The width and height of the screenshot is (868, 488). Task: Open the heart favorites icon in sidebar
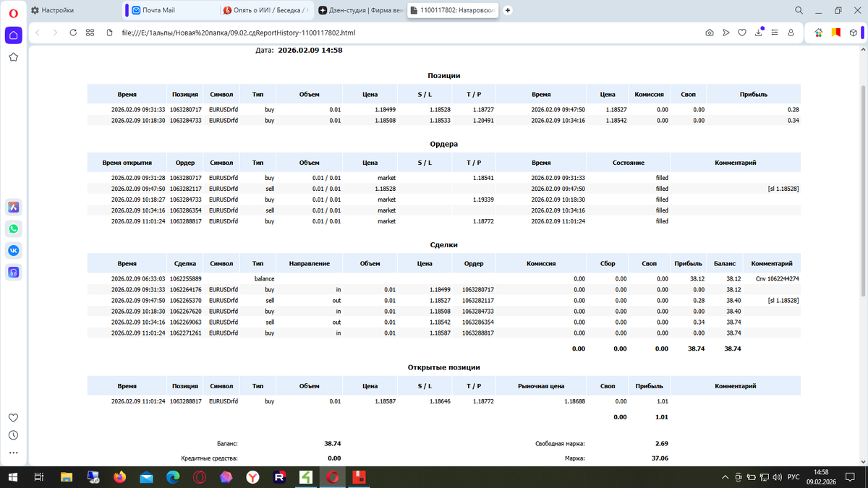pos(13,418)
